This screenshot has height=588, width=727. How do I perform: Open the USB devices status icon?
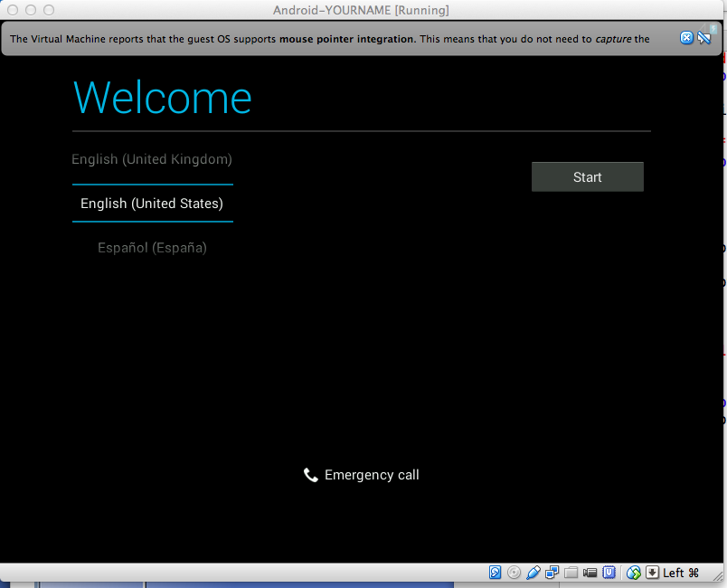click(x=533, y=573)
